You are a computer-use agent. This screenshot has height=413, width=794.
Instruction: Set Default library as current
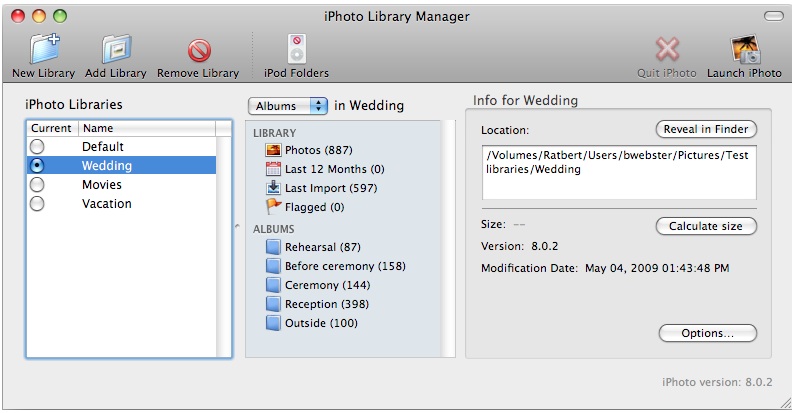point(37,147)
